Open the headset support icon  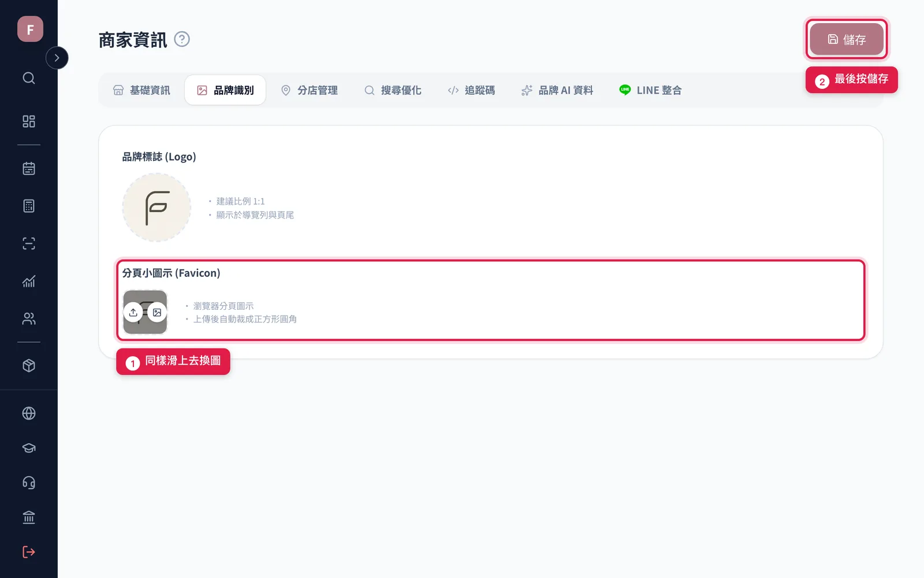[29, 483]
